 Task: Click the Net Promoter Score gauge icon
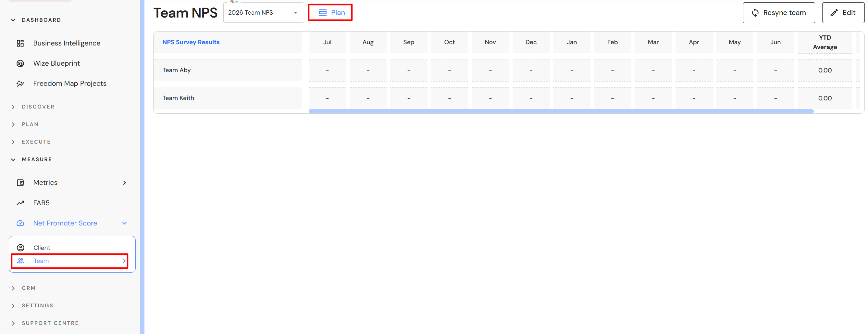[x=20, y=223]
